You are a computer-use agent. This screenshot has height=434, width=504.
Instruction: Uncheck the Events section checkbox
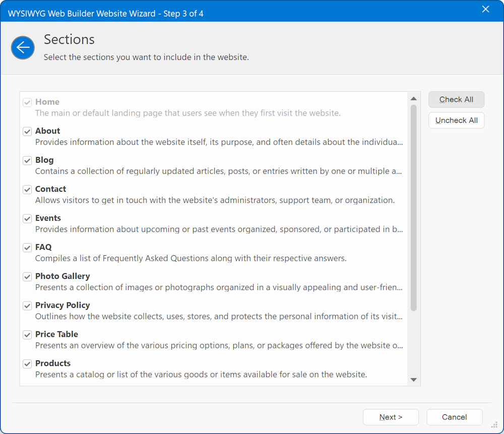pyautogui.click(x=27, y=219)
